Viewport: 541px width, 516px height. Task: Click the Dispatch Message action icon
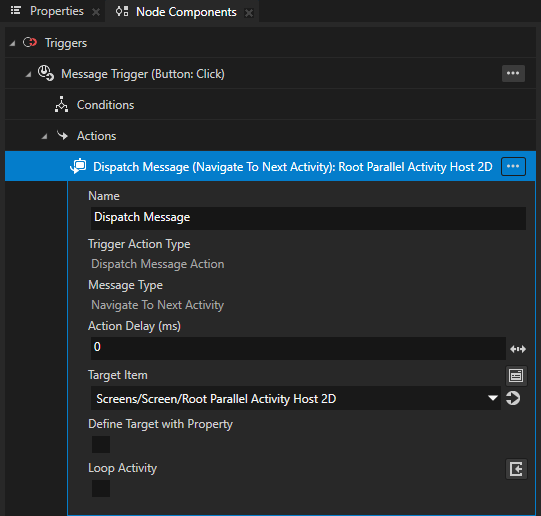[x=78, y=166]
